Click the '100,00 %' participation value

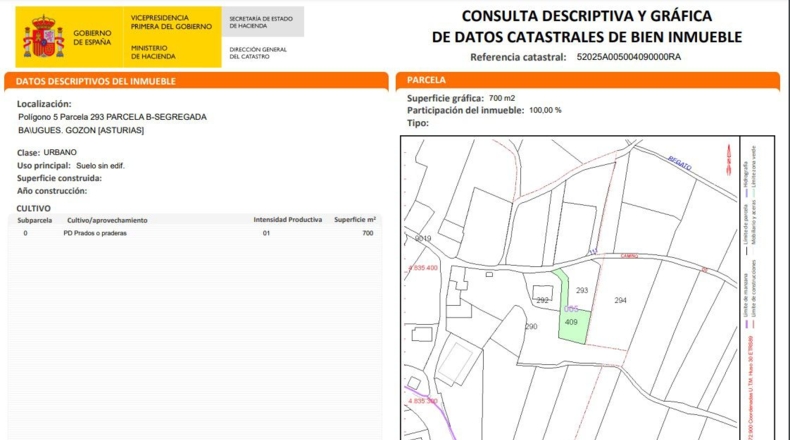545,110
